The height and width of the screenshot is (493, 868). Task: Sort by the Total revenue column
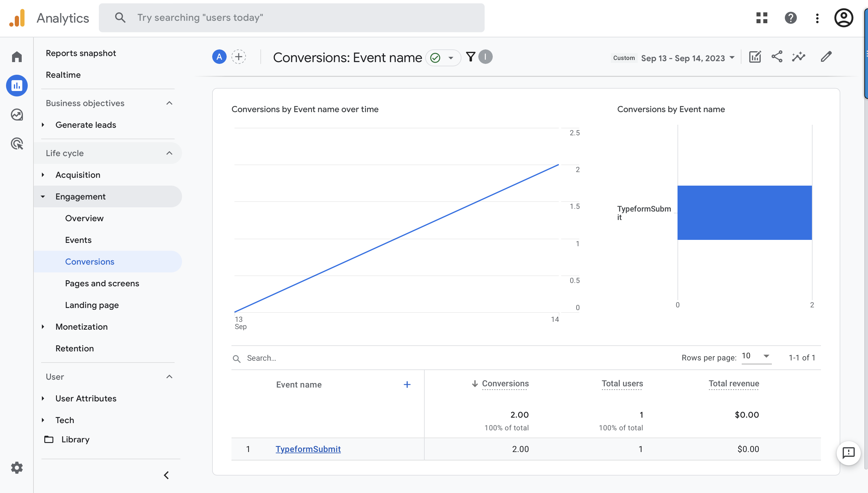click(734, 384)
